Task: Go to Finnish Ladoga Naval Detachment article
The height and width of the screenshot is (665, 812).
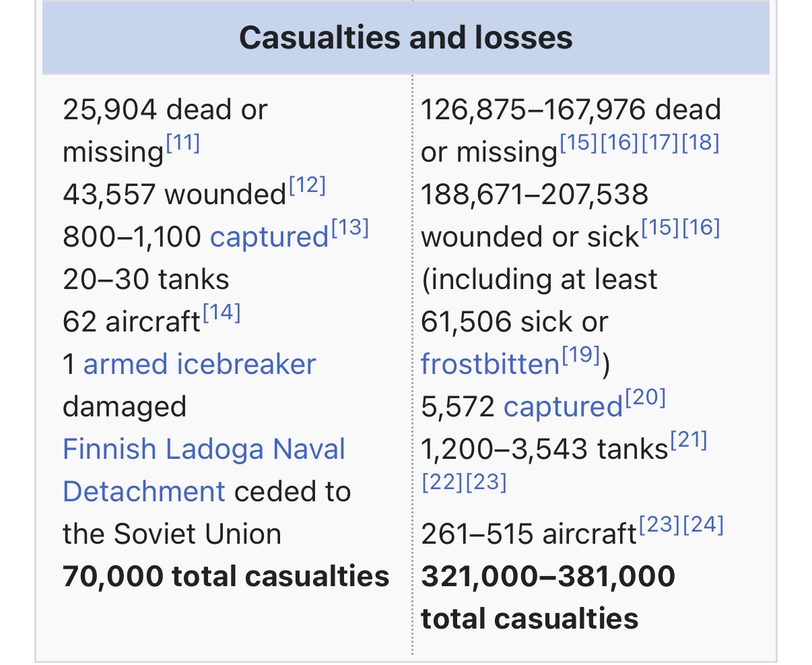Action: tap(204, 470)
